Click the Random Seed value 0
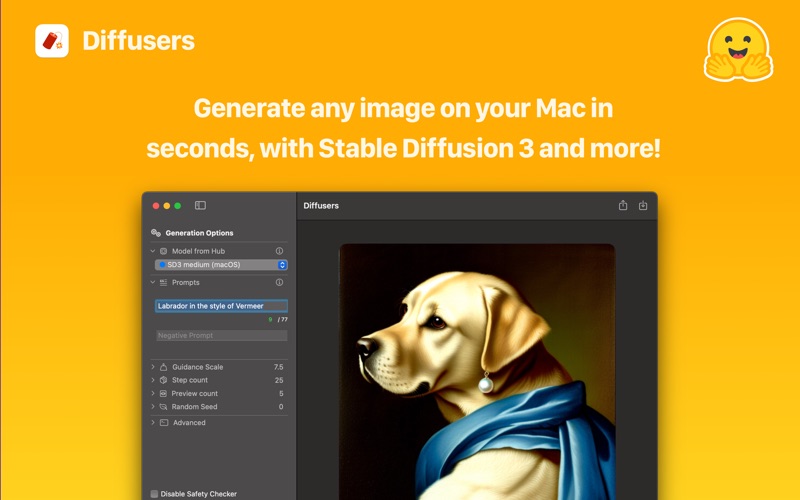 [281, 407]
